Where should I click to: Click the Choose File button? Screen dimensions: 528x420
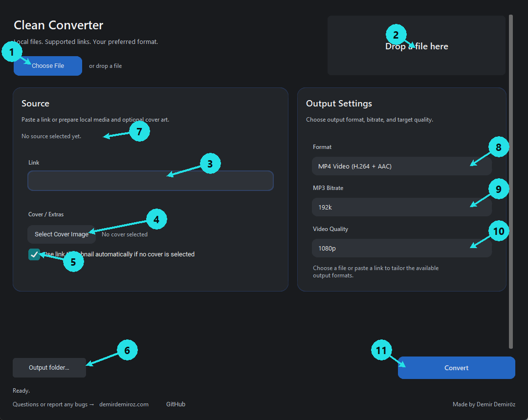coord(48,66)
